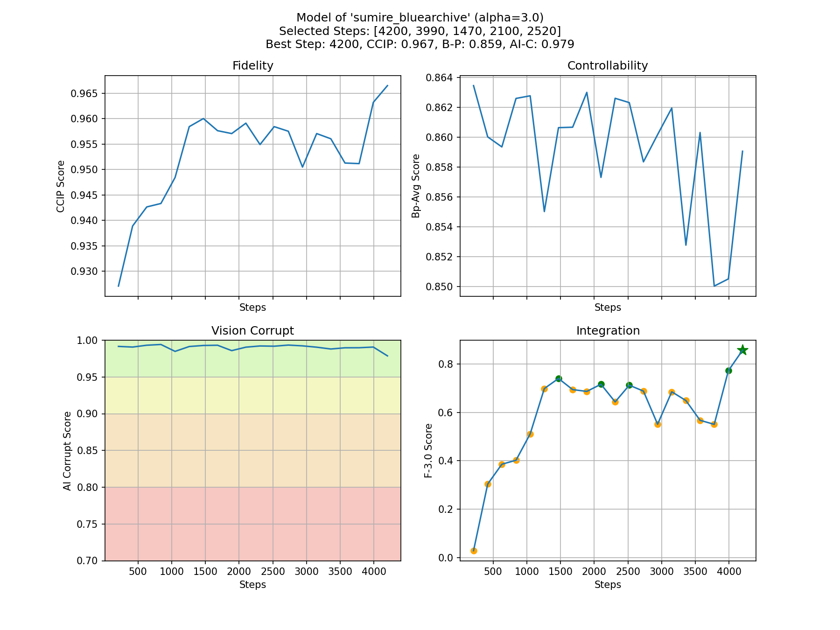
Task: Click the 0.858 tick on the Controllability axis
Action: [440, 167]
